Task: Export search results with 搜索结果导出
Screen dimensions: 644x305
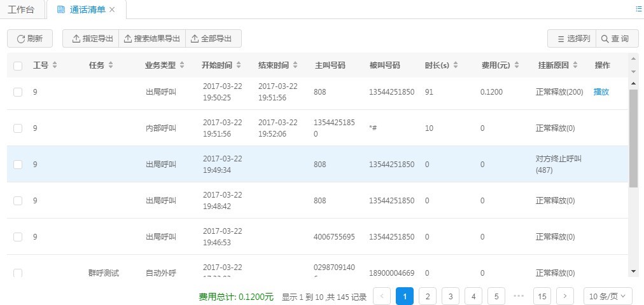Action: (152, 39)
